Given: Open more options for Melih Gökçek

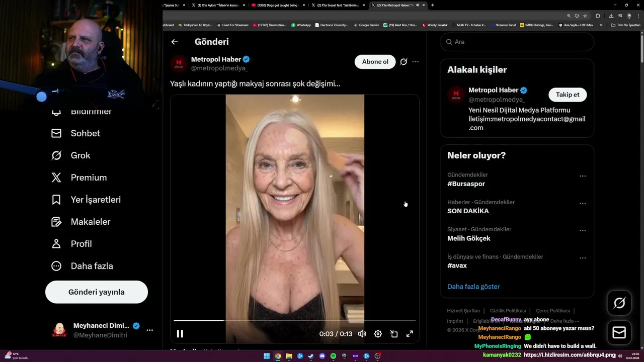Looking at the screenshot, I should [x=583, y=231].
